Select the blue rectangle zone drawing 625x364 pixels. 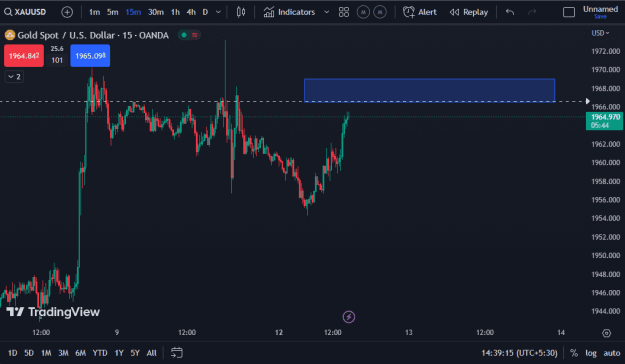429,90
